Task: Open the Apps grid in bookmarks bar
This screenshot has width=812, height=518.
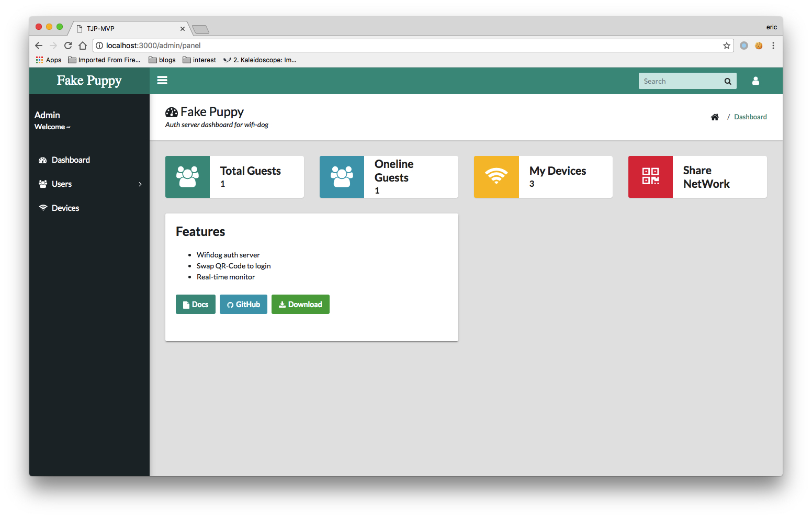Action: coord(49,60)
